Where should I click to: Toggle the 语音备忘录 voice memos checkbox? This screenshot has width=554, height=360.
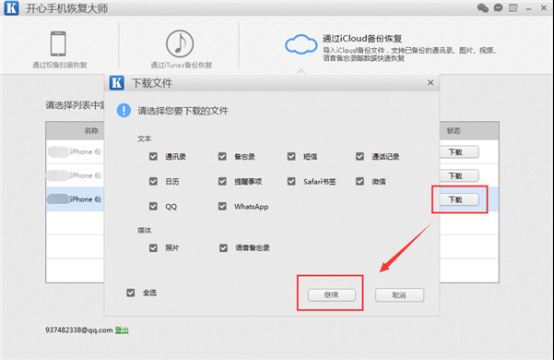pos(223,248)
